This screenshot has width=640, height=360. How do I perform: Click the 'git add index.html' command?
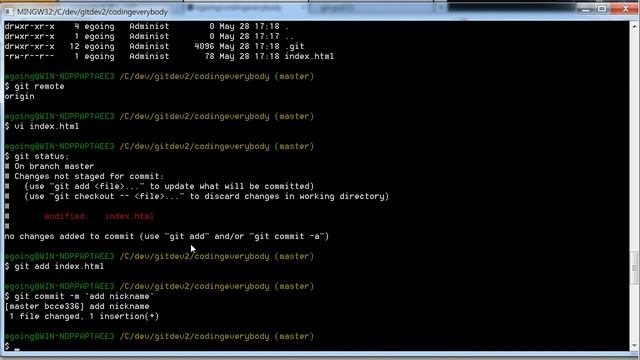click(54, 267)
